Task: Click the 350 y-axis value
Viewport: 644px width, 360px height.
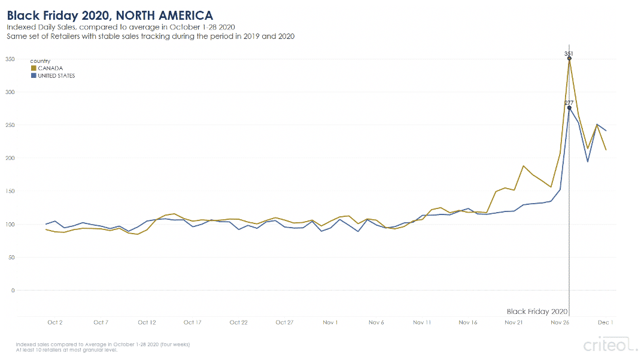Action: (10, 59)
